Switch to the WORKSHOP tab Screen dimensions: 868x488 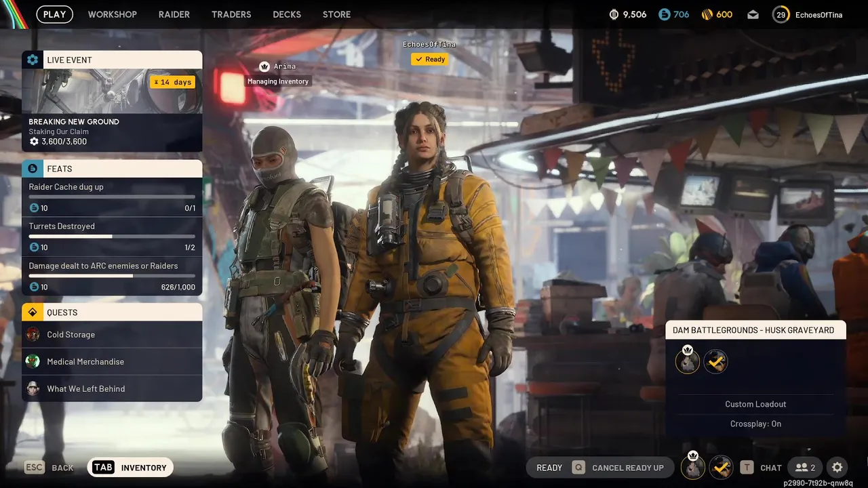coord(113,14)
